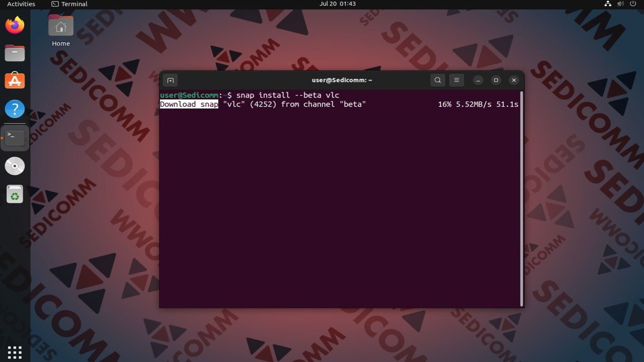Viewport: 644px width, 362px height.
Task: Minimize the terminal window
Action: [x=478, y=80]
